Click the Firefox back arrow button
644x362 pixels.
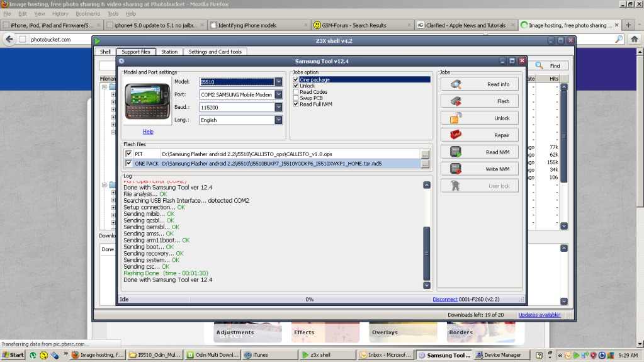9,39
